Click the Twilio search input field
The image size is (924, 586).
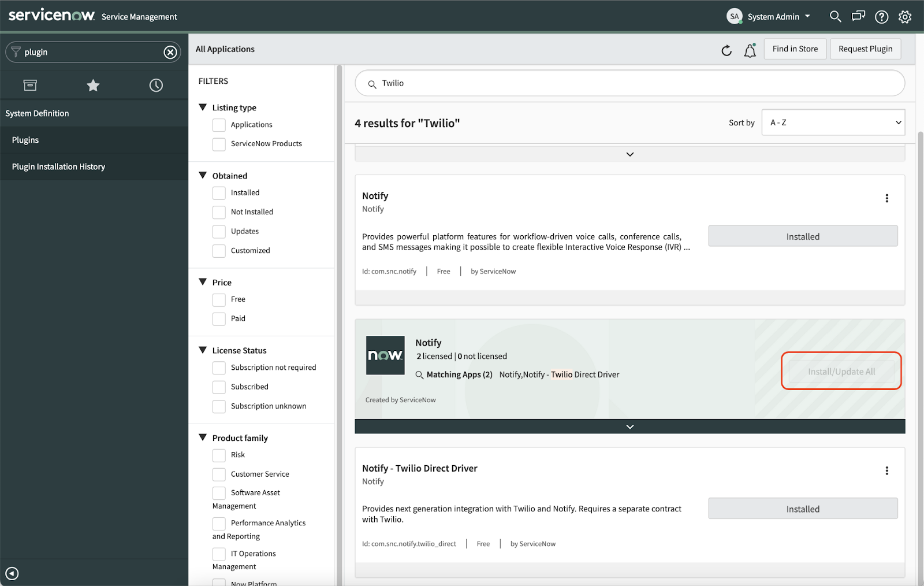(x=629, y=83)
